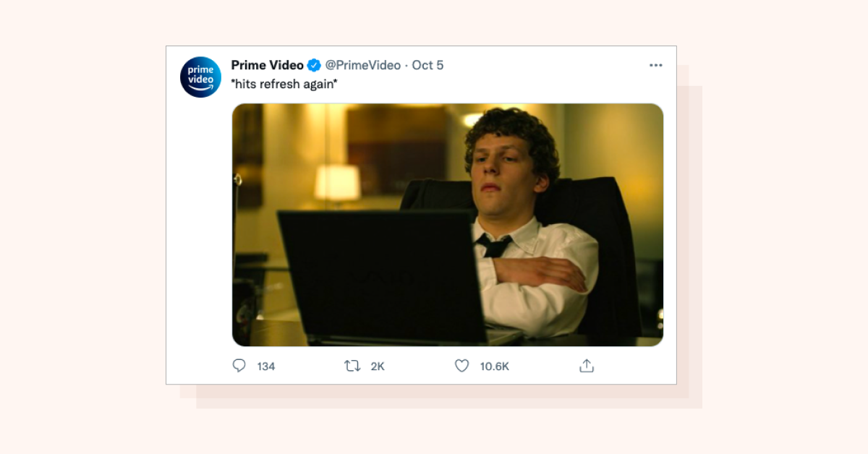The image size is (868, 454).
Task: Open retweets via the 2K count
Action: [377, 367]
